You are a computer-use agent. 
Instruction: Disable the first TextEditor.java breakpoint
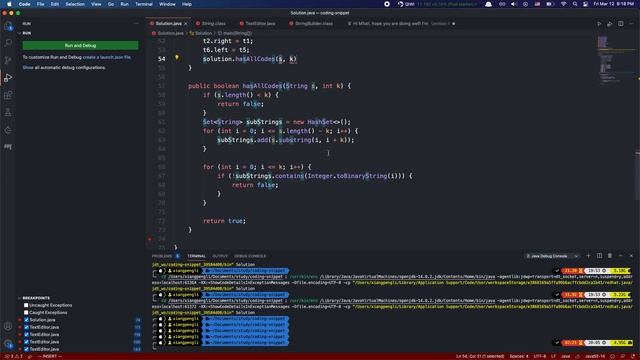(26, 327)
